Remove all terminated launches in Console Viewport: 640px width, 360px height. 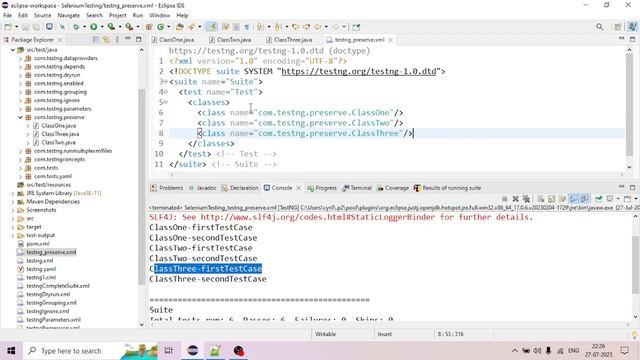pyautogui.click(x=527, y=199)
